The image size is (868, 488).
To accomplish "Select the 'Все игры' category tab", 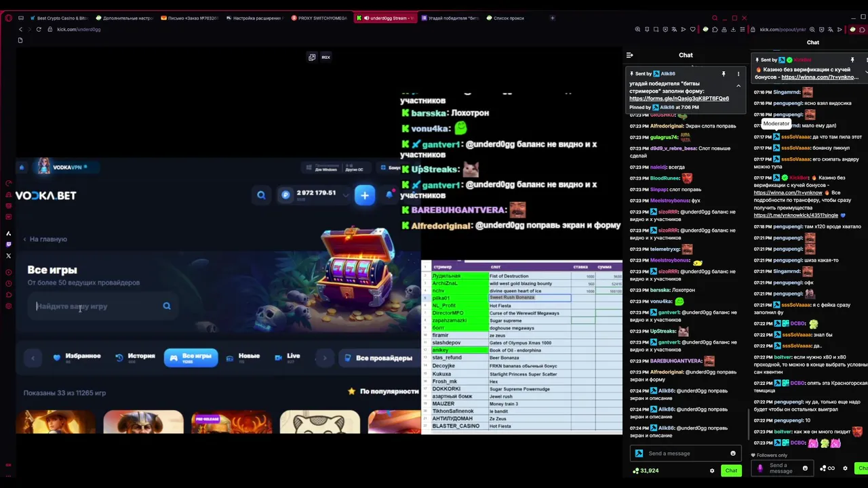I will [191, 357].
